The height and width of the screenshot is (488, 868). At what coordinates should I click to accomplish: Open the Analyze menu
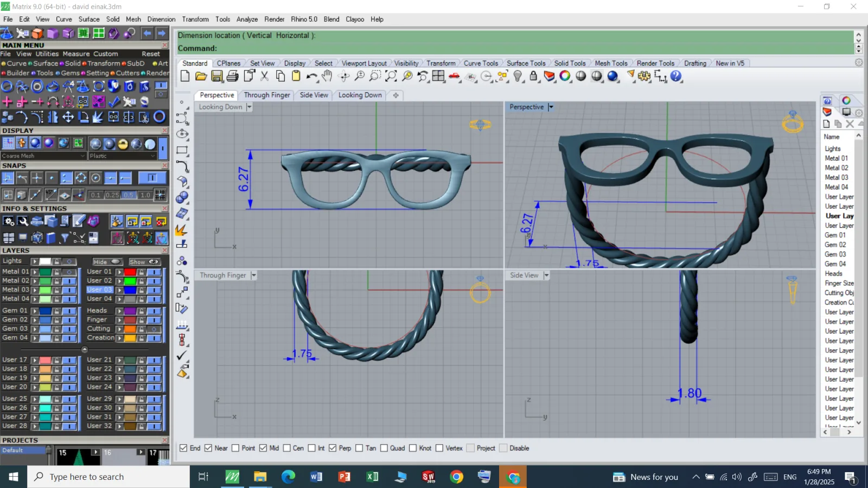click(x=247, y=19)
